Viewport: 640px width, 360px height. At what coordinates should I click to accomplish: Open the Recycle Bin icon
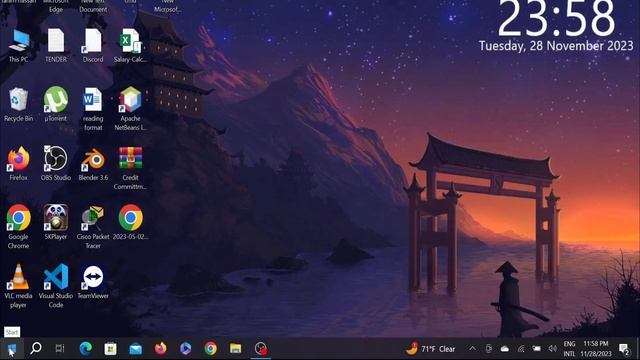tap(18, 105)
